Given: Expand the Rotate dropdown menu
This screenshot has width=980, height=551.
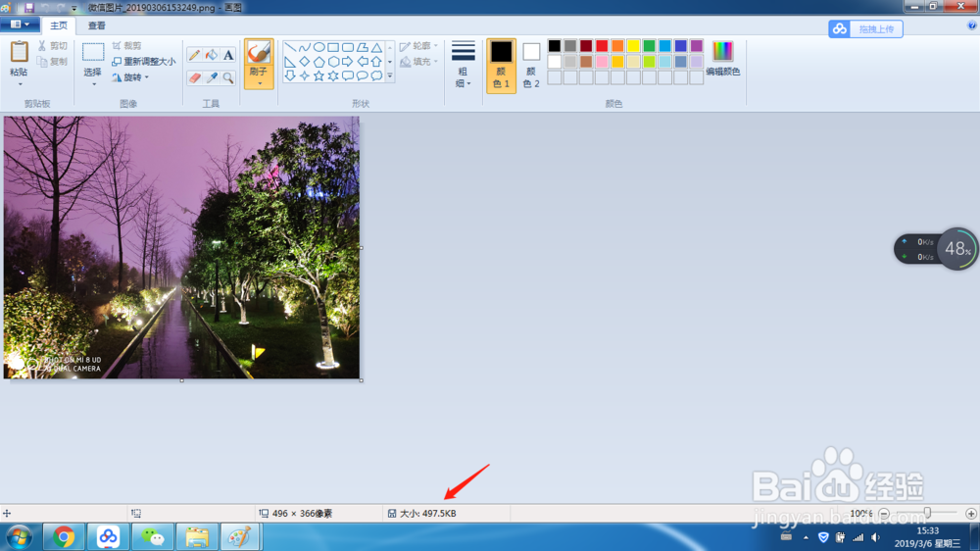Looking at the screenshot, I should pos(147,77).
